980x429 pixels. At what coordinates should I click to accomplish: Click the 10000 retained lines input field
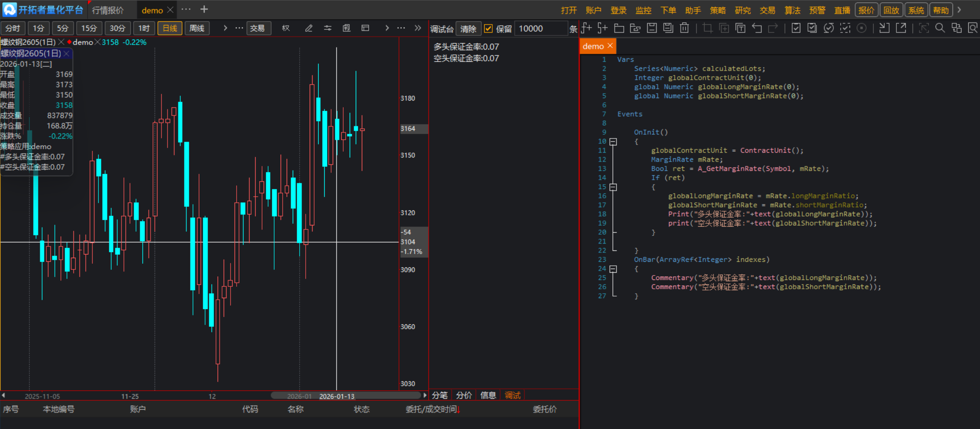click(540, 29)
